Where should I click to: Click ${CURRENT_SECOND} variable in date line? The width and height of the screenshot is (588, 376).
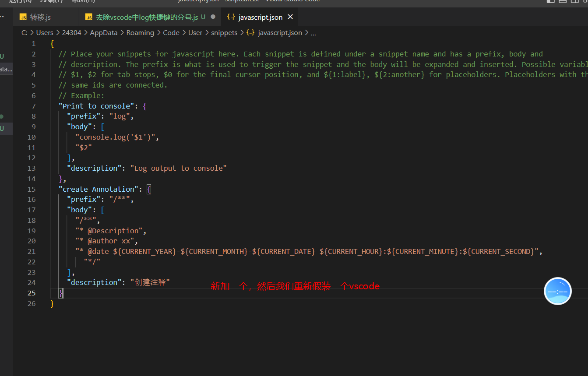pyautogui.click(x=499, y=251)
